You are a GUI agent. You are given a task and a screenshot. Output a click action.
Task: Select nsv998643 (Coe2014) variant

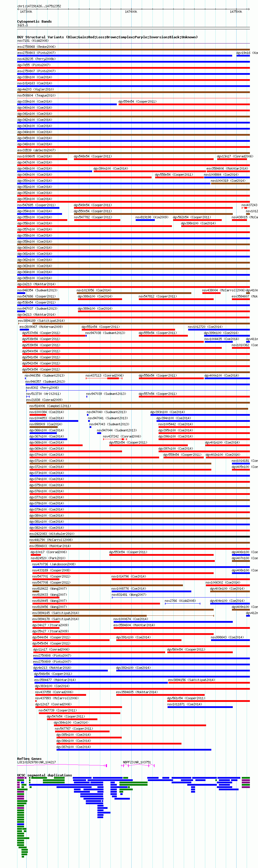click(x=227, y=637)
